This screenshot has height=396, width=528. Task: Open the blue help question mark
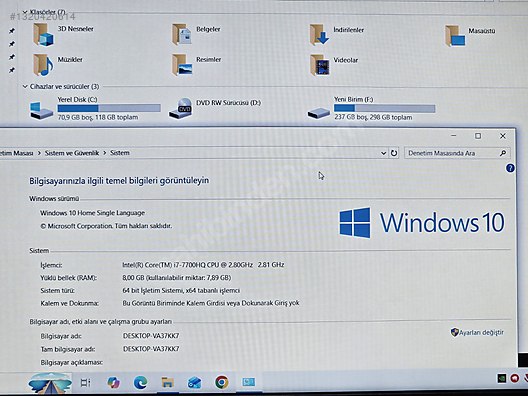(510, 168)
